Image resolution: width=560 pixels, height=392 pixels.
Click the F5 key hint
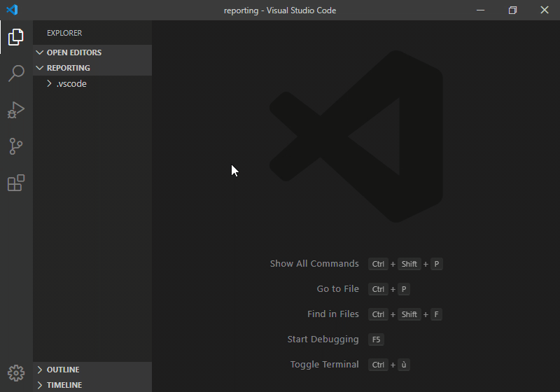376,339
